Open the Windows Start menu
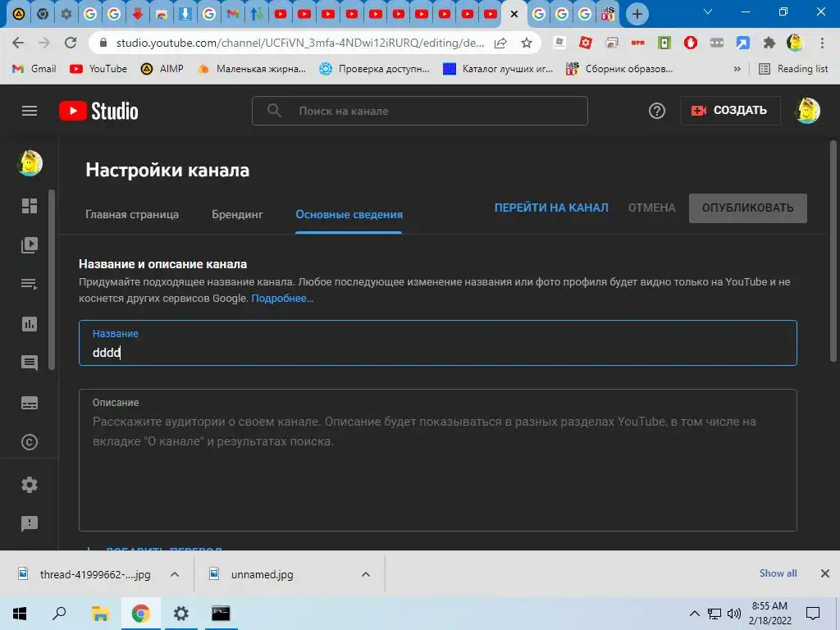Image resolution: width=840 pixels, height=630 pixels. click(x=20, y=614)
